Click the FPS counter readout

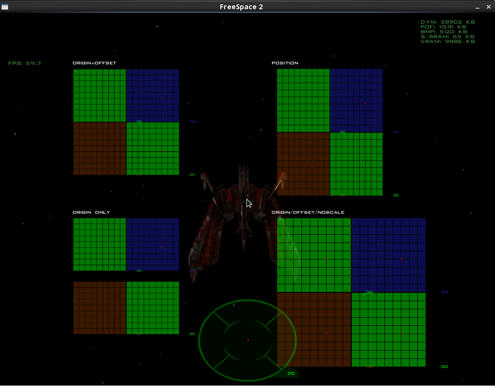point(25,63)
